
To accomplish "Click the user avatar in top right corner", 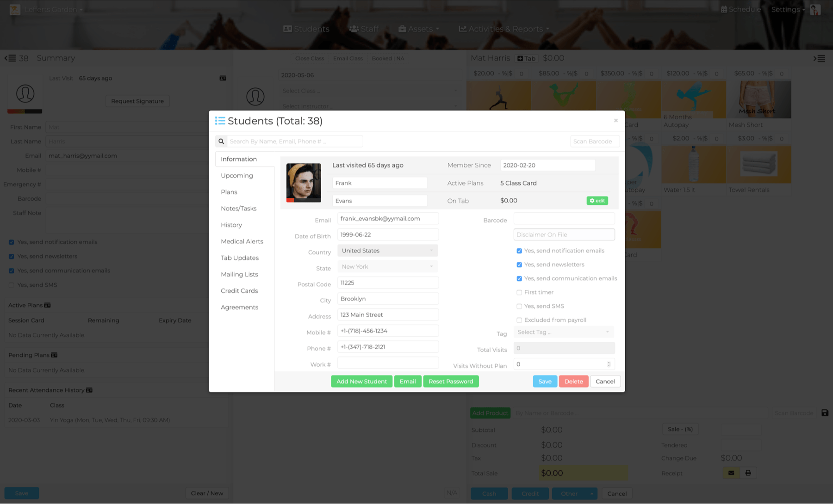I will 815,10.
